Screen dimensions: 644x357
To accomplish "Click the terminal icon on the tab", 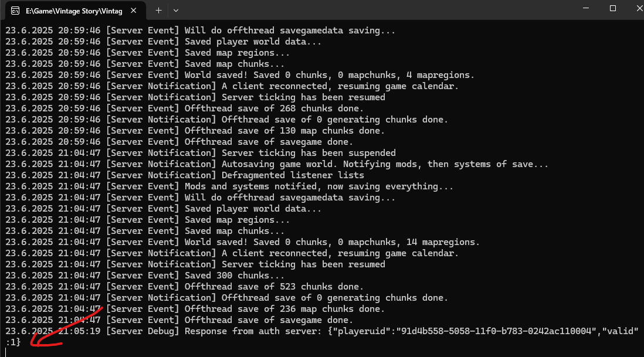I will point(15,10).
